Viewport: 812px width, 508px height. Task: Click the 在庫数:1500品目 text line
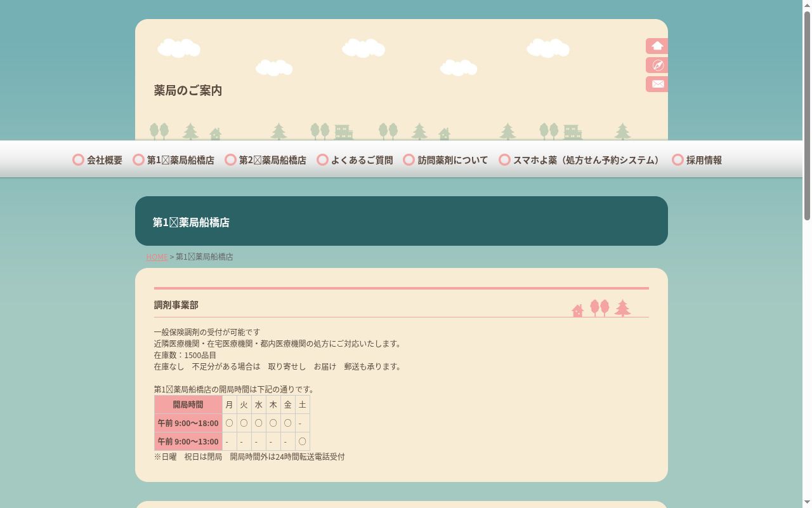click(x=185, y=355)
